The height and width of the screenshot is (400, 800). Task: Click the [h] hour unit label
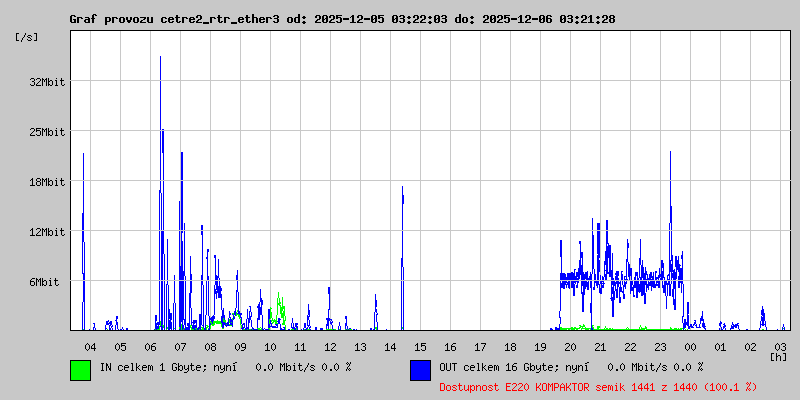click(779, 356)
